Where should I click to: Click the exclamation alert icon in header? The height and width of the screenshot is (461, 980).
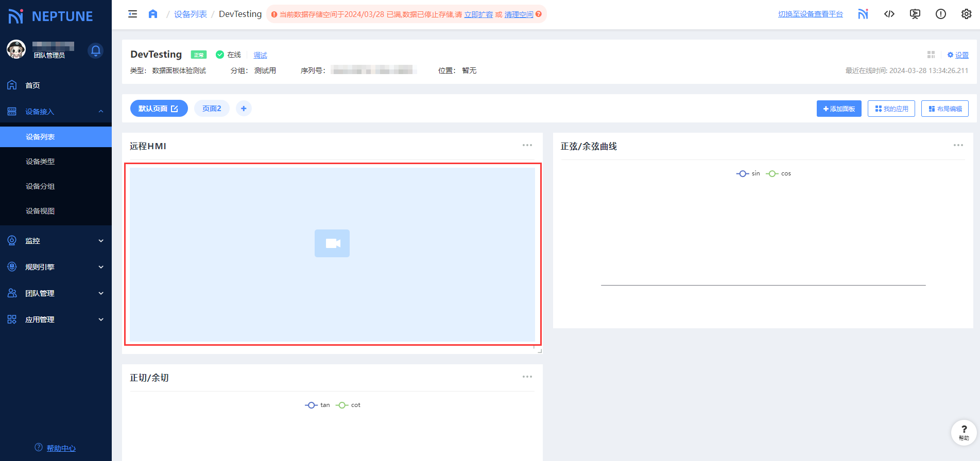tap(940, 14)
